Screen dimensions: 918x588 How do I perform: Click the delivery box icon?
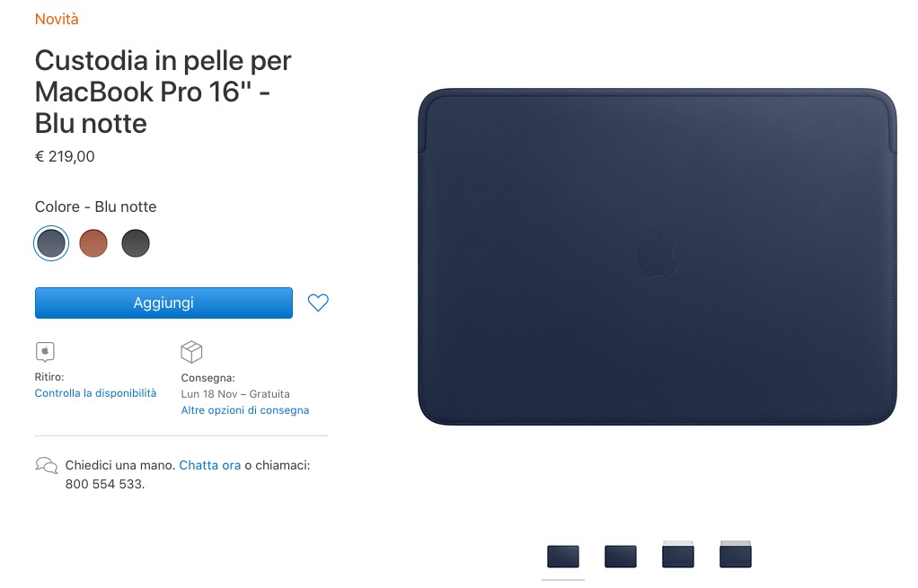tap(191, 352)
